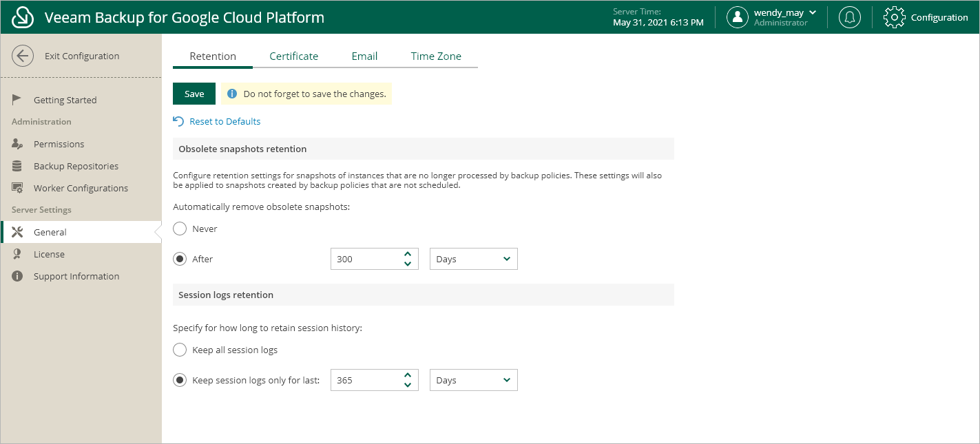Click the Specify how long to retain label
980x444 pixels.
click(267, 328)
